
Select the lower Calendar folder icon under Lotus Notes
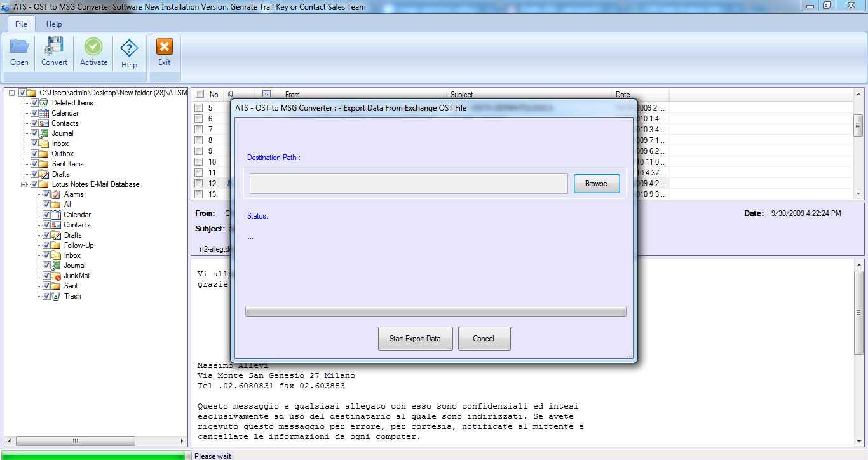point(56,215)
